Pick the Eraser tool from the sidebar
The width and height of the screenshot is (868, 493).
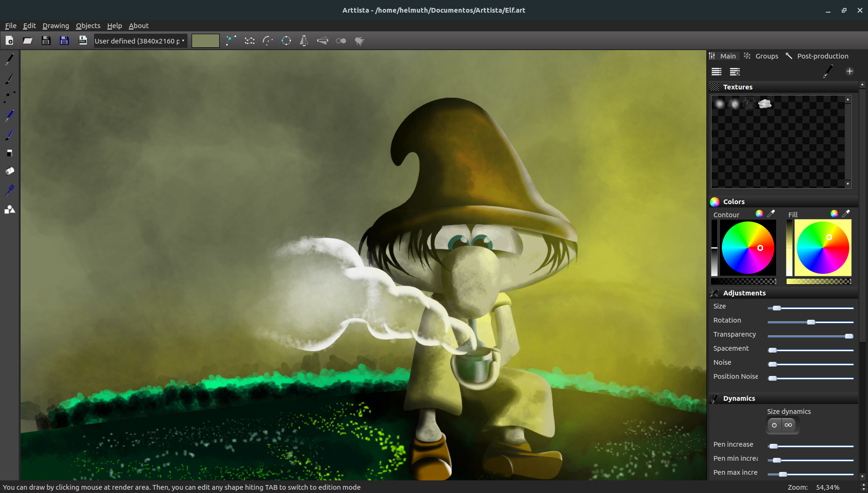click(x=8, y=153)
